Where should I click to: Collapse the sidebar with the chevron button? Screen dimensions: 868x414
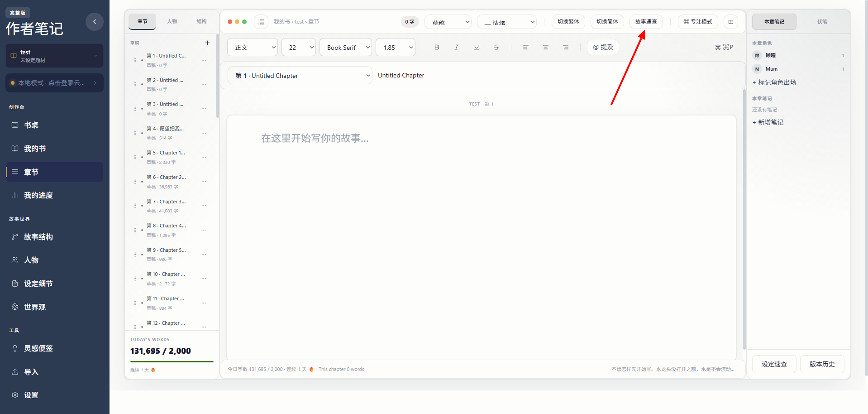(95, 22)
